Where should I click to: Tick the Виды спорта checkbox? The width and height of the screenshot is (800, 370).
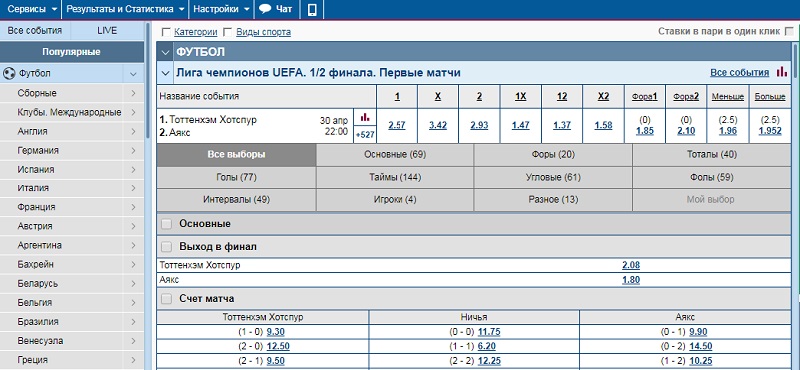pyautogui.click(x=228, y=32)
